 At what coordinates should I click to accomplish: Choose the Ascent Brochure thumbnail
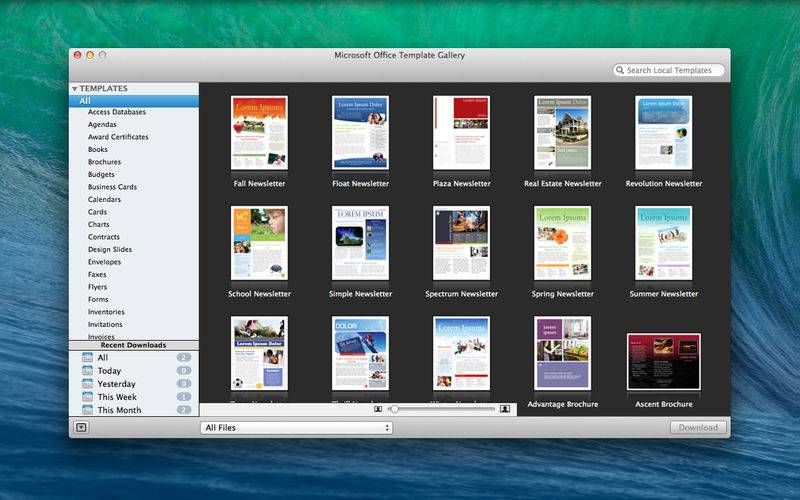[x=663, y=362]
